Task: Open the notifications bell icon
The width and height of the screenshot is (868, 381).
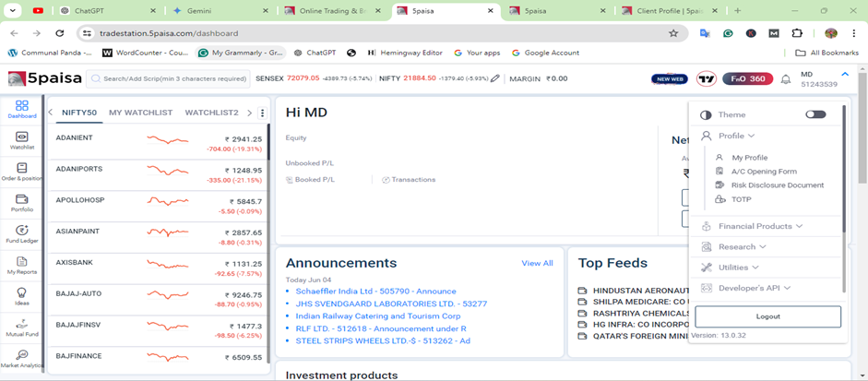Action: 786,79
